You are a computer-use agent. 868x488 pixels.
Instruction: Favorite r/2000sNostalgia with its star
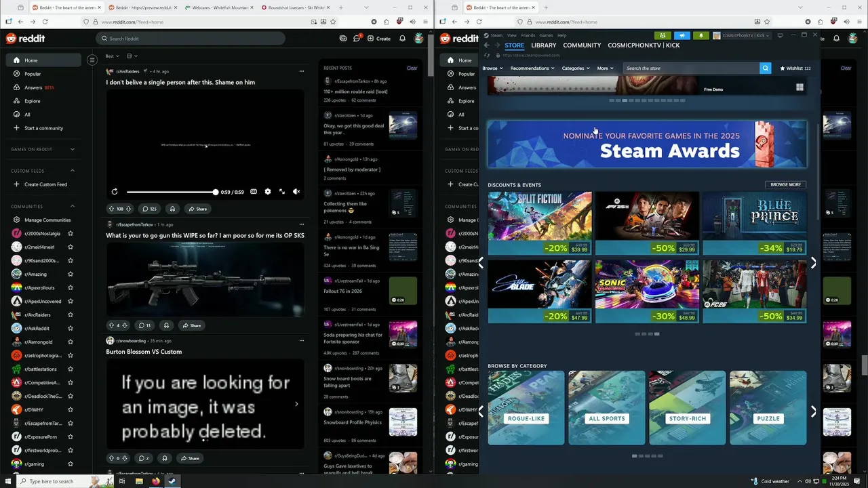coord(71,234)
